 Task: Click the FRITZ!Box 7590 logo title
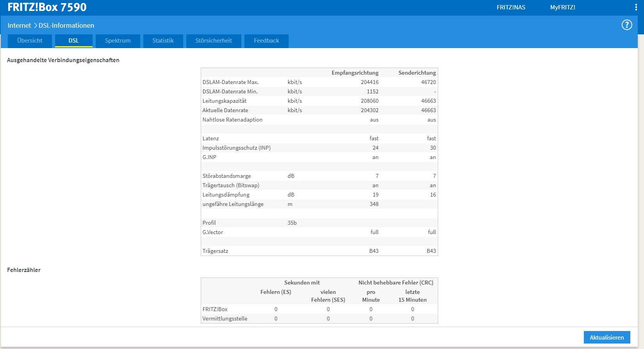(x=47, y=7)
